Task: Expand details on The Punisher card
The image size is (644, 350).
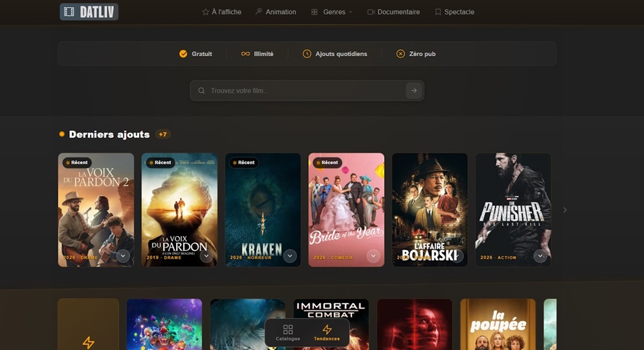Action: coord(540,256)
